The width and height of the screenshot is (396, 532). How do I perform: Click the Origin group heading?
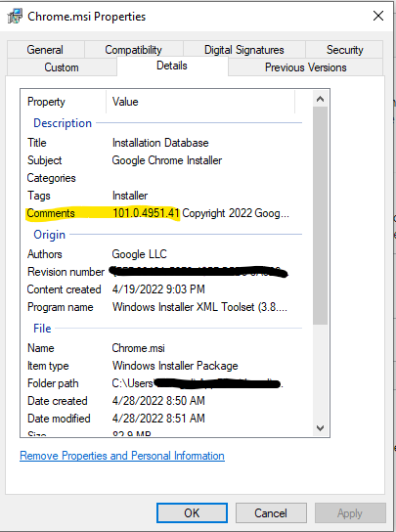click(x=49, y=235)
